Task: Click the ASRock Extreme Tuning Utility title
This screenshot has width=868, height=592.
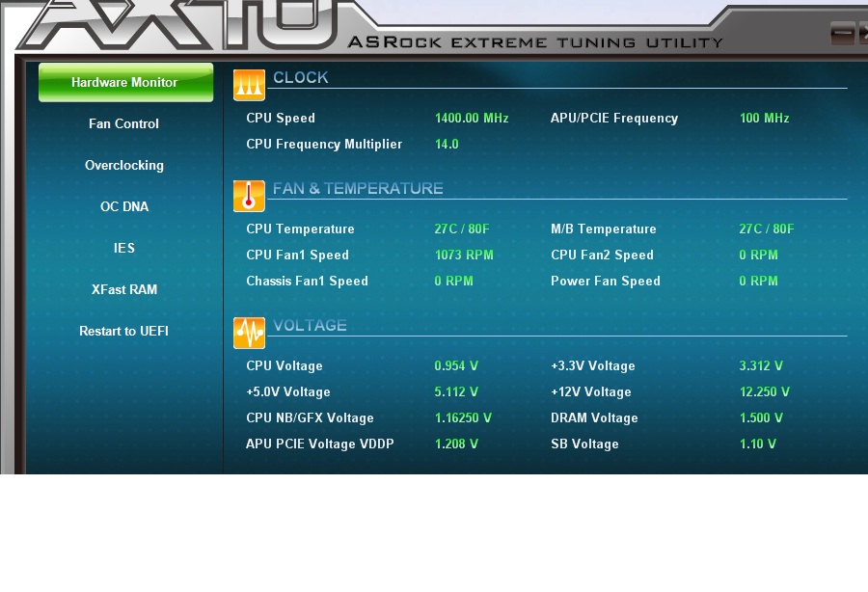Action: (535, 42)
